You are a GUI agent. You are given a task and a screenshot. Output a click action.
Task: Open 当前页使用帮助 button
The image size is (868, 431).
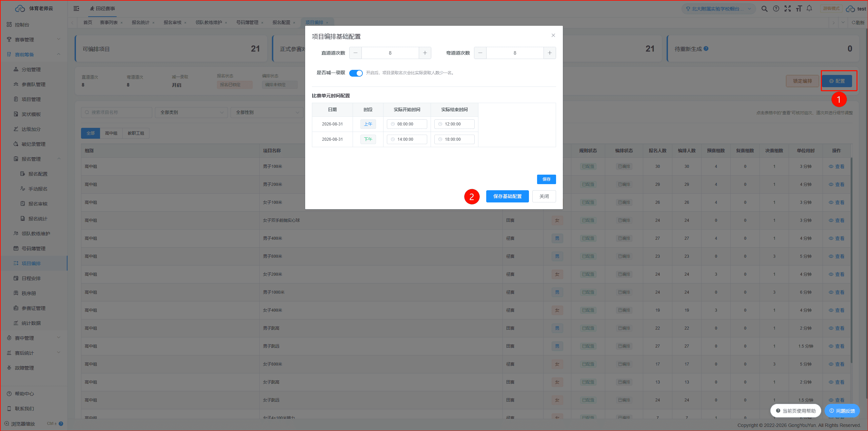tap(795, 411)
